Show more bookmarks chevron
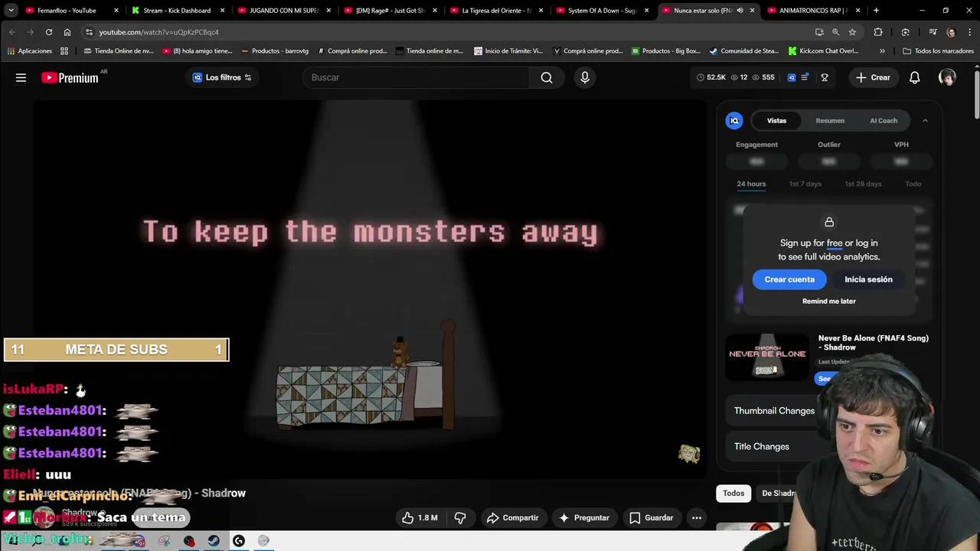 pyautogui.click(x=882, y=51)
